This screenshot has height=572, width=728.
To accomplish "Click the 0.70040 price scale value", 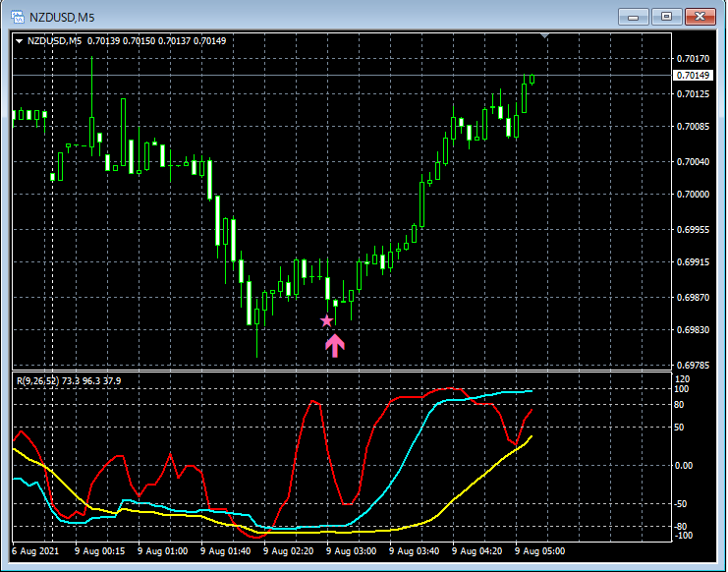I will tap(694, 161).
